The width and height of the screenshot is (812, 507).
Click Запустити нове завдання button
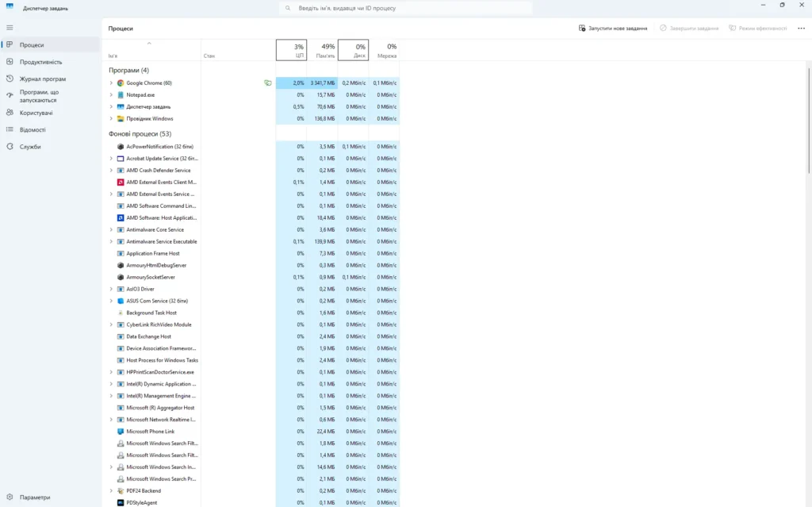[x=613, y=29]
